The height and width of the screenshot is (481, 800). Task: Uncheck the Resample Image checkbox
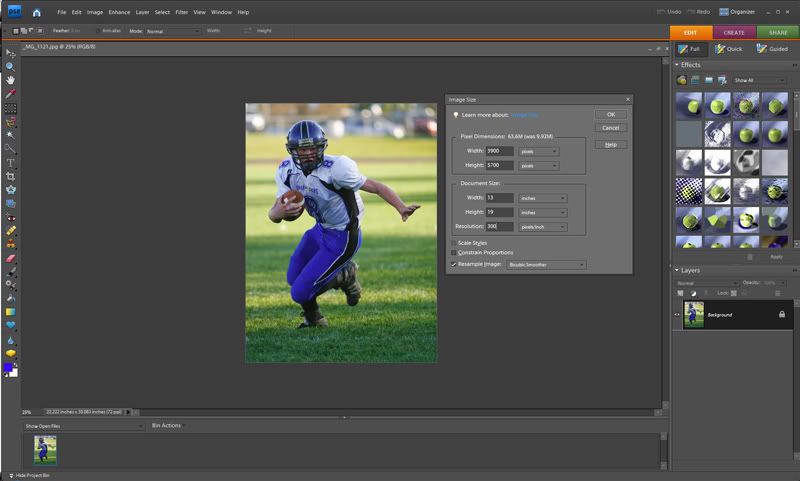pos(453,265)
